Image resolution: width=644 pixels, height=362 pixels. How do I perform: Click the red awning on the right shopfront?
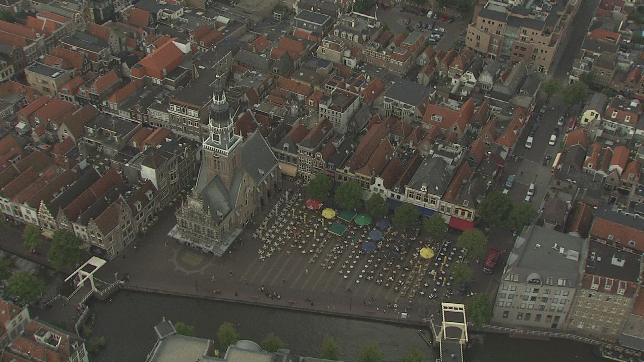coord(461,224)
